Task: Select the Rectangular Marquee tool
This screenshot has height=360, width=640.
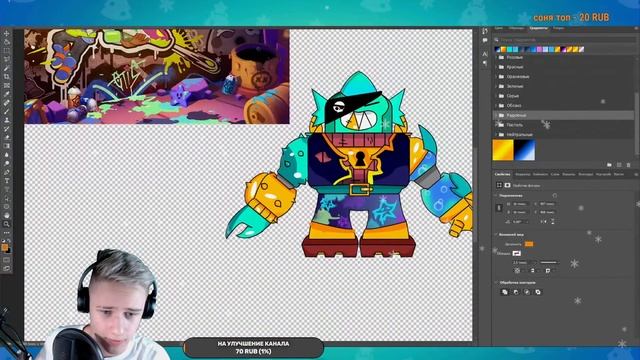Action: point(7,51)
